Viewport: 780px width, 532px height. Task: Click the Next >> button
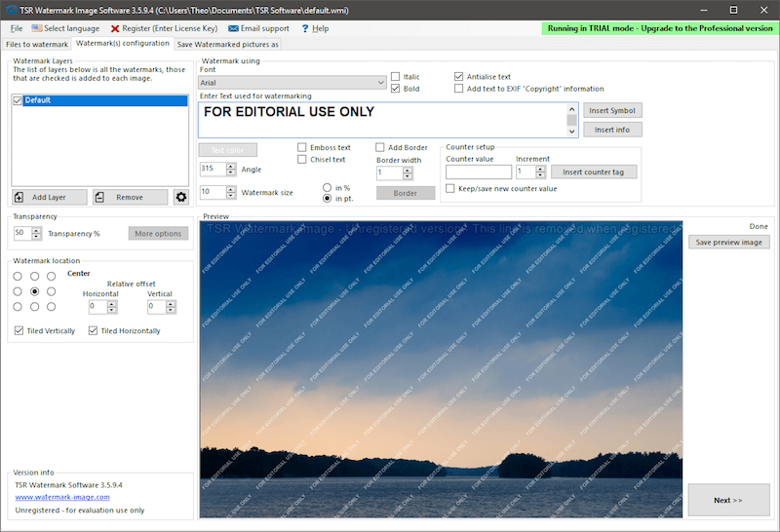728,500
